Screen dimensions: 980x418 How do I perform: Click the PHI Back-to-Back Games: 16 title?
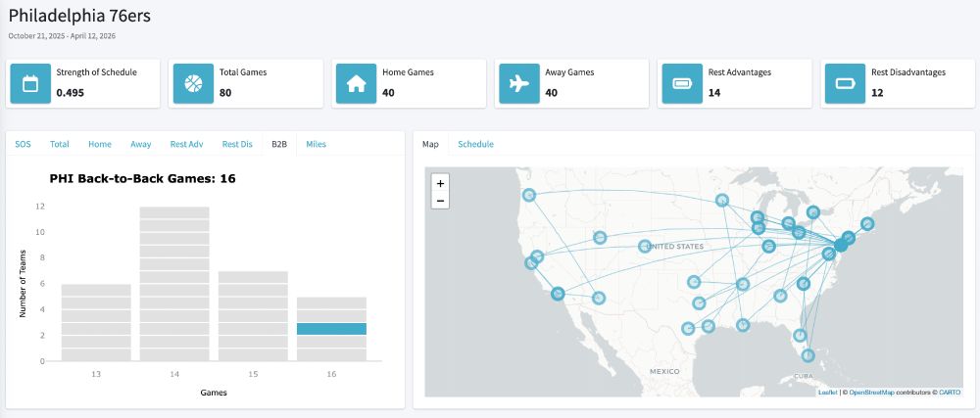point(142,179)
